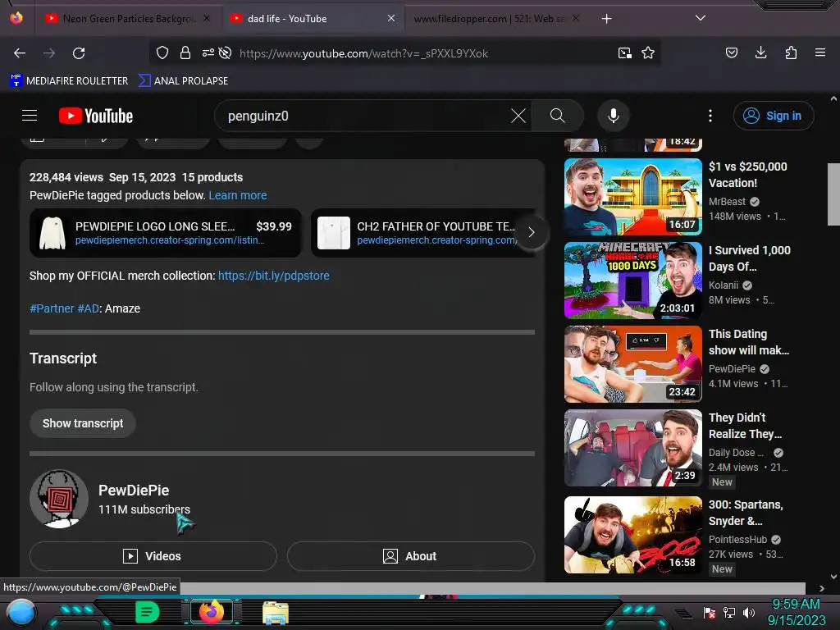Click the PewDiePie channel avatar
This screenshot has width=840, height=630.
click(59, 499)
